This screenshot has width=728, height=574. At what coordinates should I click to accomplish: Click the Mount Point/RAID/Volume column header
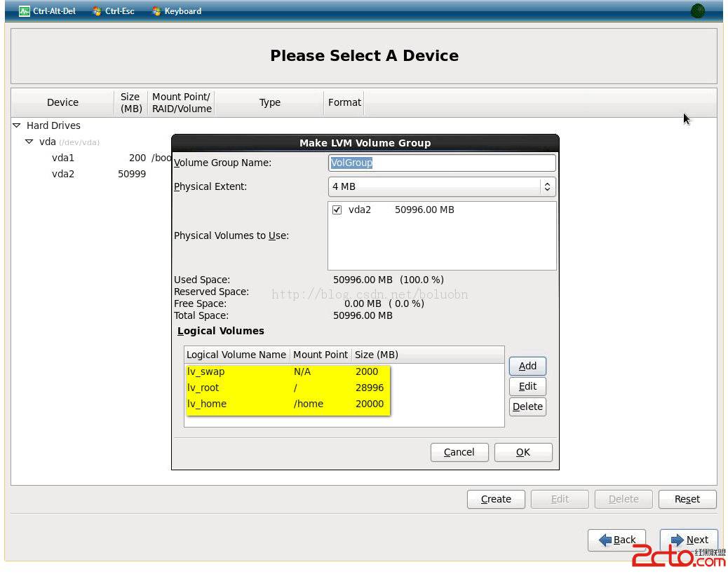[181, 102]
